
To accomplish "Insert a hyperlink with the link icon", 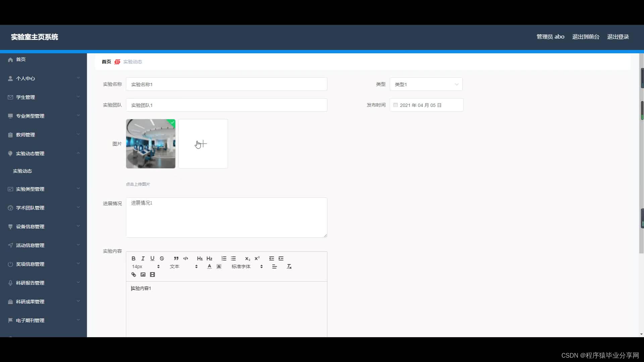I will 133,275.
